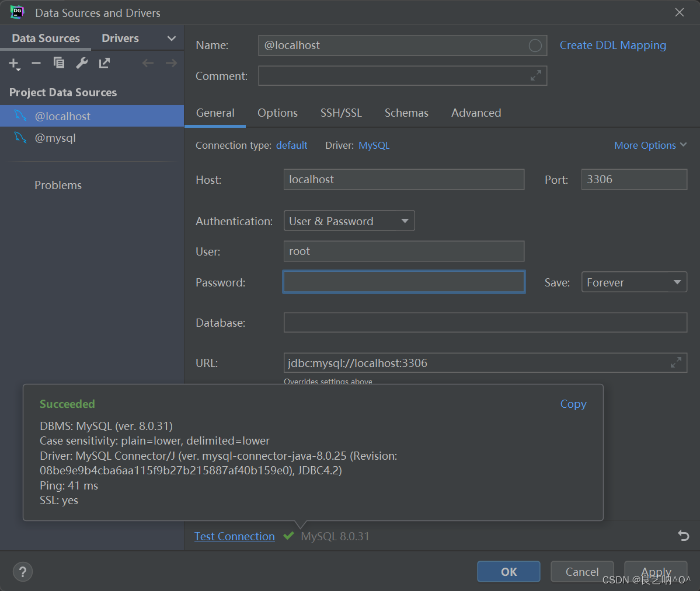Click the Project Data Sources heading
Image resolution: width=700 pixels, height=591 pixels.
tap(63, 92)
